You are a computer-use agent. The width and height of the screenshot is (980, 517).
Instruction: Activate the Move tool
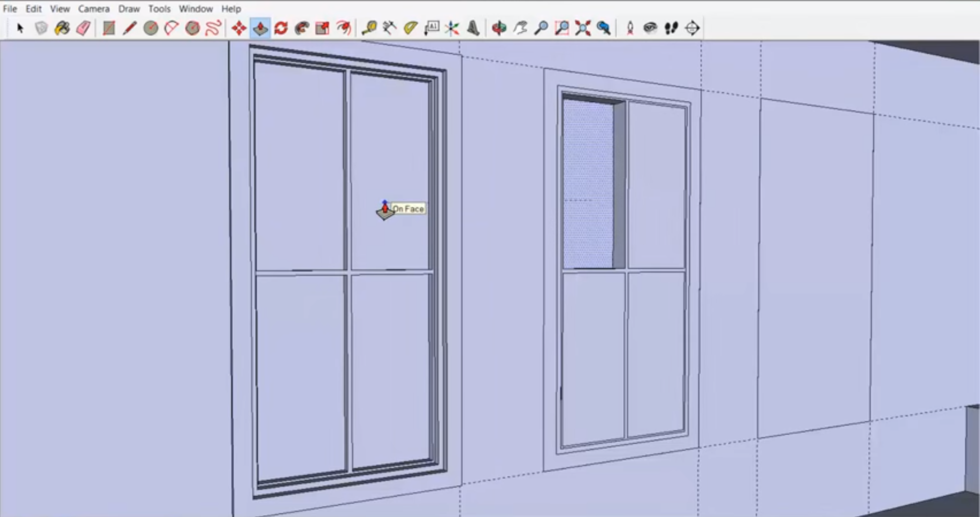click(239, 28)
